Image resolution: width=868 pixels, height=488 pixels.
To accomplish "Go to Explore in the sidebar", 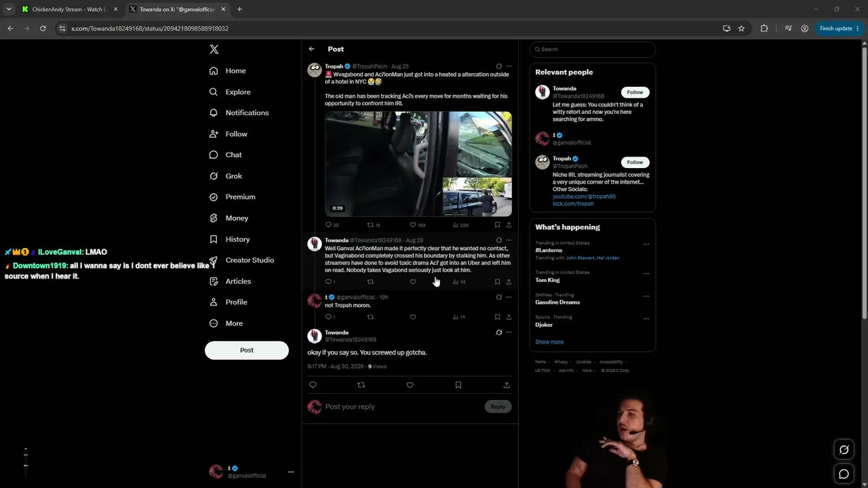I will (230, 91).
